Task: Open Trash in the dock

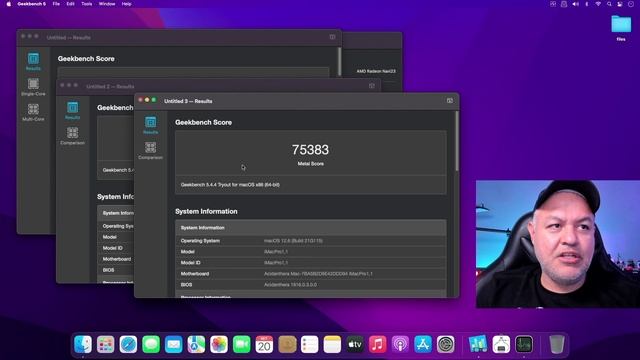Action: [556, 344]
